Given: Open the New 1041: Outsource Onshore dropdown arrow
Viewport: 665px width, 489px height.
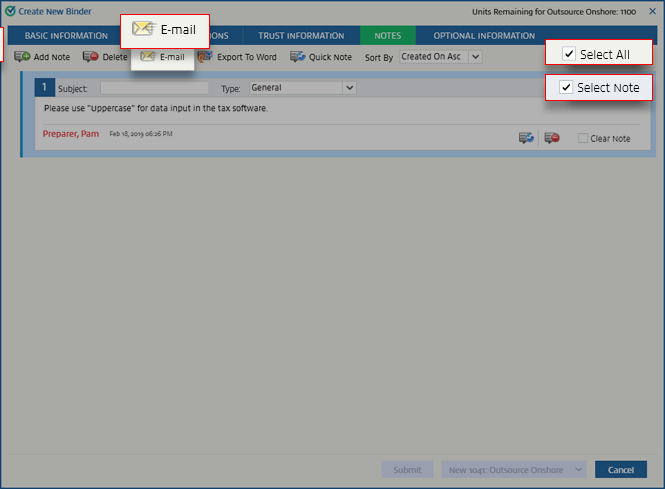Looking at the screenshot, I should click(578, 469).
